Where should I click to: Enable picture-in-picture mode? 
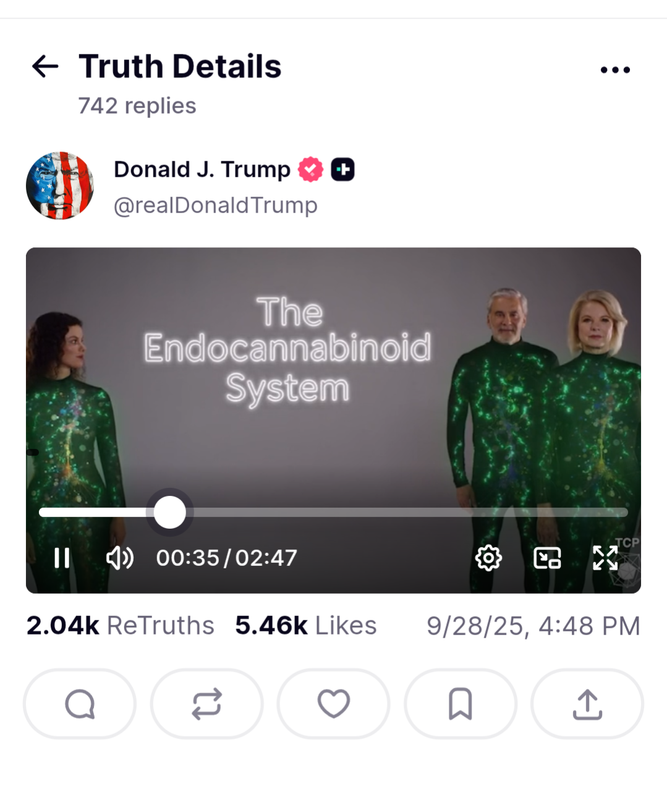[x=547, y=558]
